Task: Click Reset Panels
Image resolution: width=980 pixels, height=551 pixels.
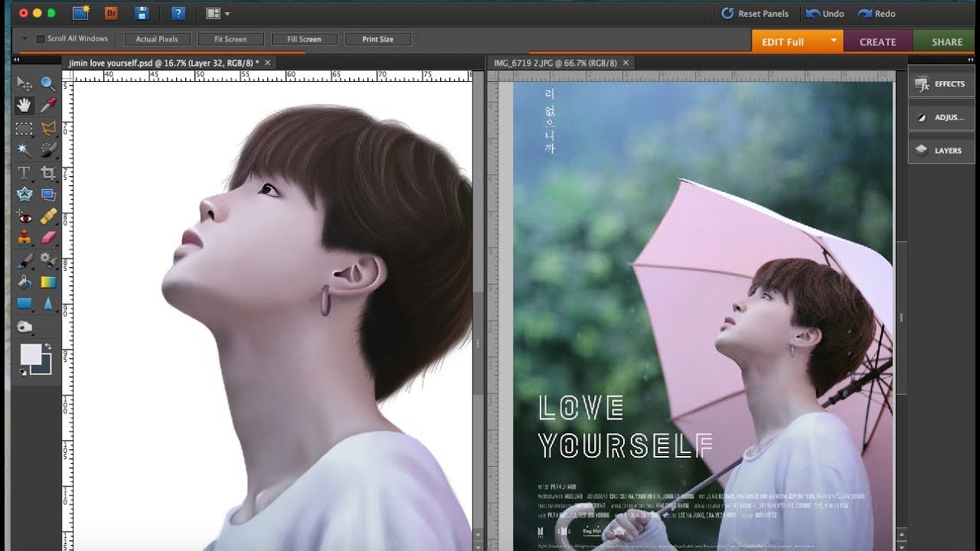Action: (755, 14)
